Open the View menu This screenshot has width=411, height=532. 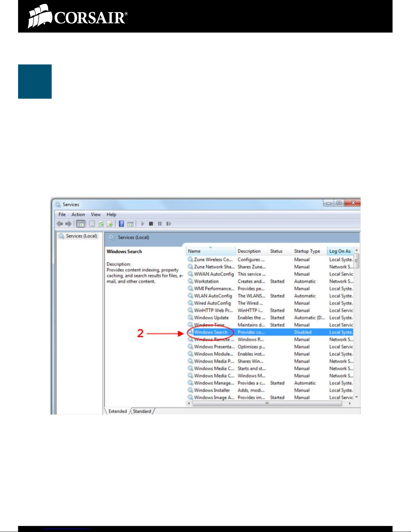(96, 214)
